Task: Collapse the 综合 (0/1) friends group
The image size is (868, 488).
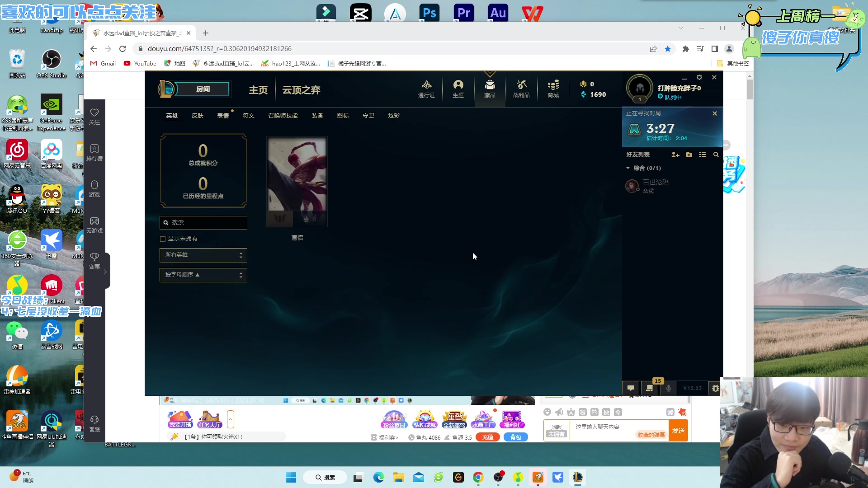Action: point(628,168)
